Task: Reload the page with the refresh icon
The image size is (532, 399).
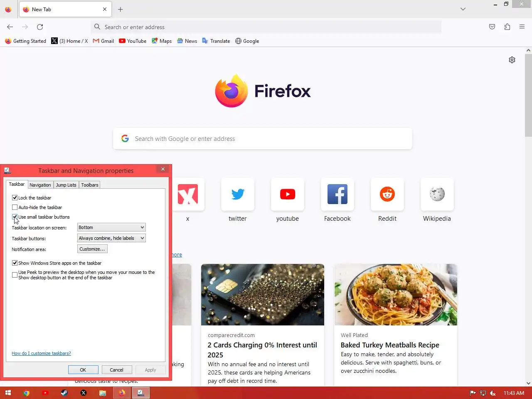Action: 40,27
